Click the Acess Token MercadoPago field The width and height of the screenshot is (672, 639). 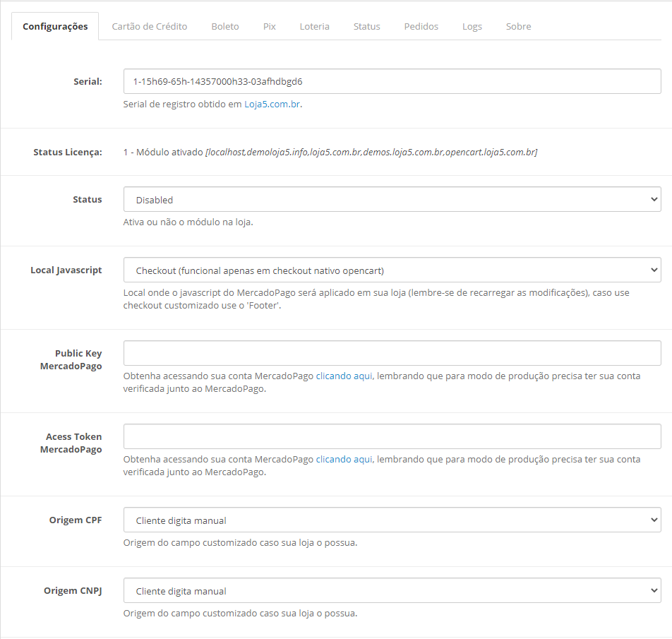pyautogui.click(x=392, y=437)
